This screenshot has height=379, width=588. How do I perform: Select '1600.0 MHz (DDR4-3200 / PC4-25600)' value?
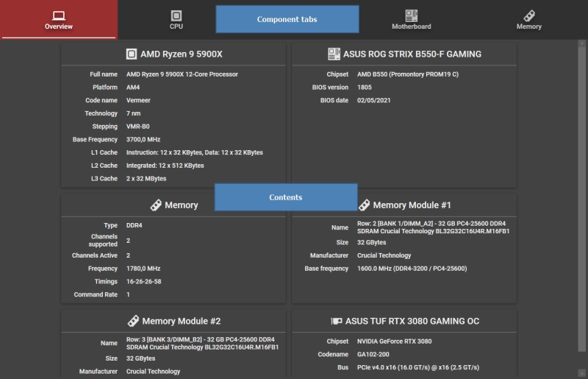pyautogui.click(x=412, y=269)
